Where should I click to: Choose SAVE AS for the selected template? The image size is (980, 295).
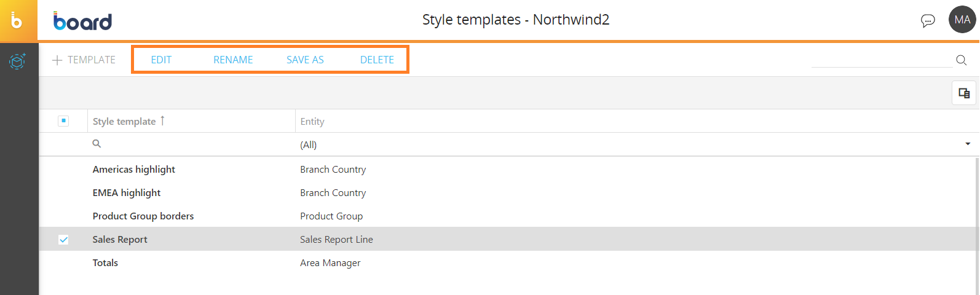pos(305,60)
